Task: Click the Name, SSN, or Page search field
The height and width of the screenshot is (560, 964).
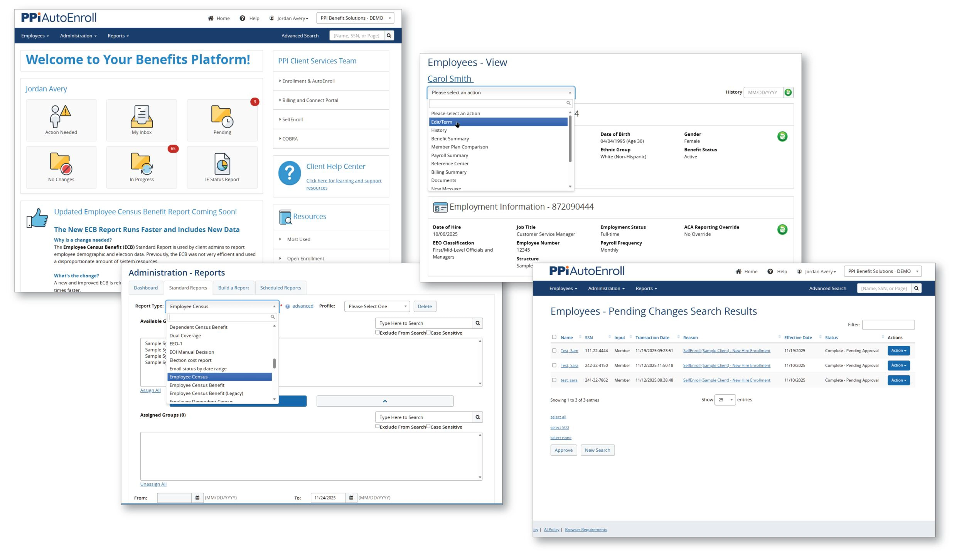Action: (357, 35)
